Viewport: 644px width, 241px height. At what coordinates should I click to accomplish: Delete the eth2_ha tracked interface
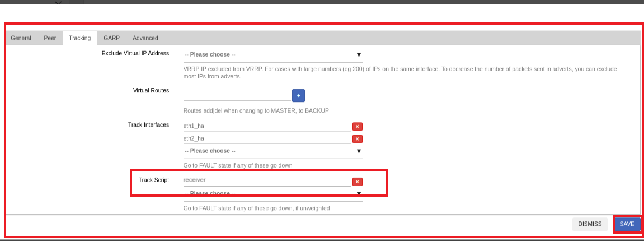[358, 139]
